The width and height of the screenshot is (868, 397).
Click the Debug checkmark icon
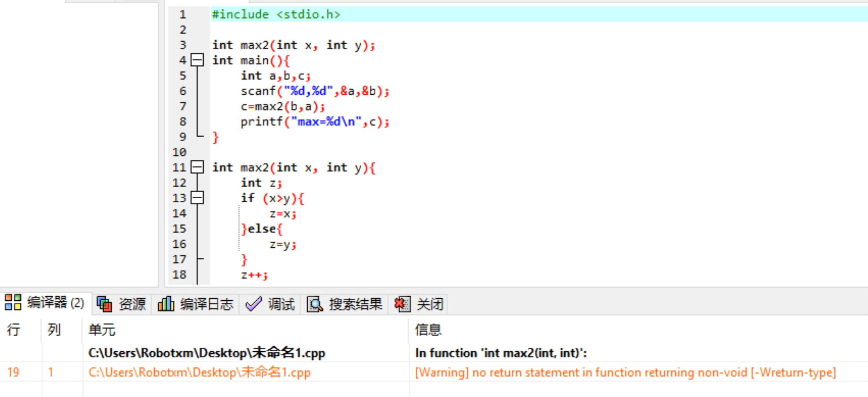click(x=253, y=304)
